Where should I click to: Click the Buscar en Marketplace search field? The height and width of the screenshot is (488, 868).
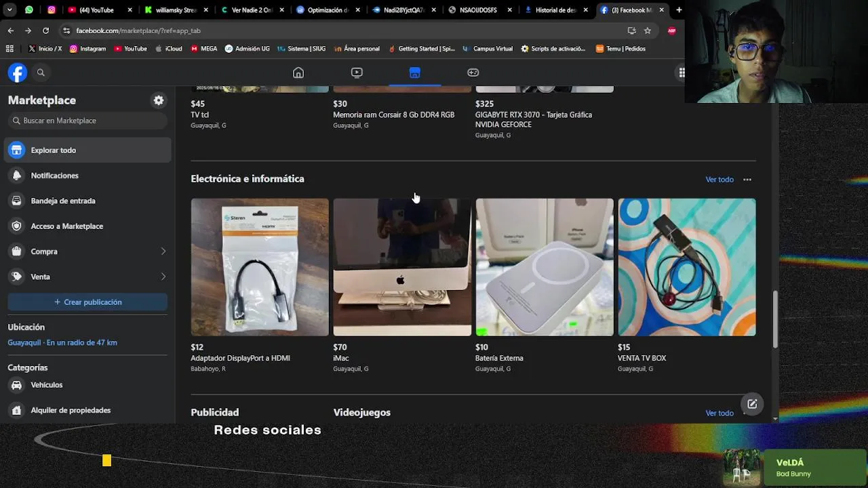coord(87,121)
